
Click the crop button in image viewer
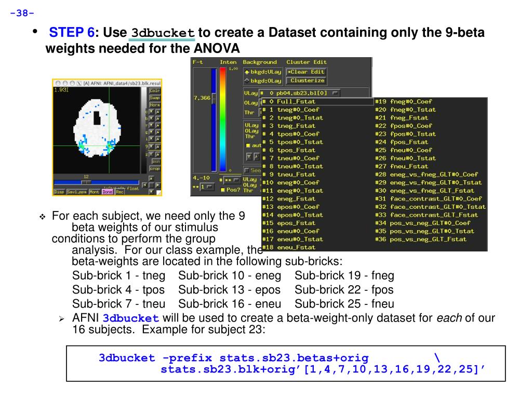pos(155,169)
